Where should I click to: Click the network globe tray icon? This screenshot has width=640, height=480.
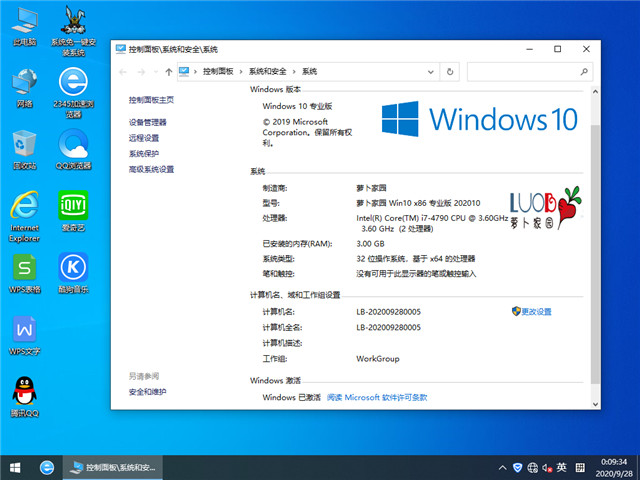[532, 467]
